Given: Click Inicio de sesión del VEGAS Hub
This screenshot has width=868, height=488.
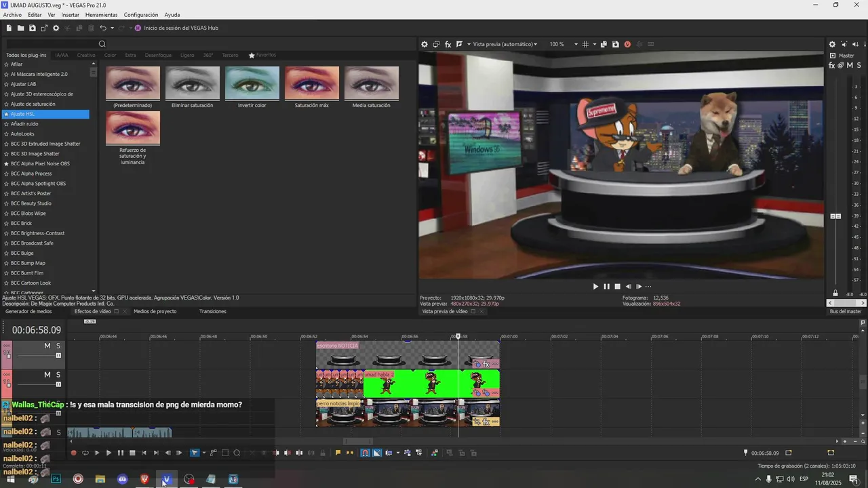Looking at the screenshot, I should [x=176, y=28].
